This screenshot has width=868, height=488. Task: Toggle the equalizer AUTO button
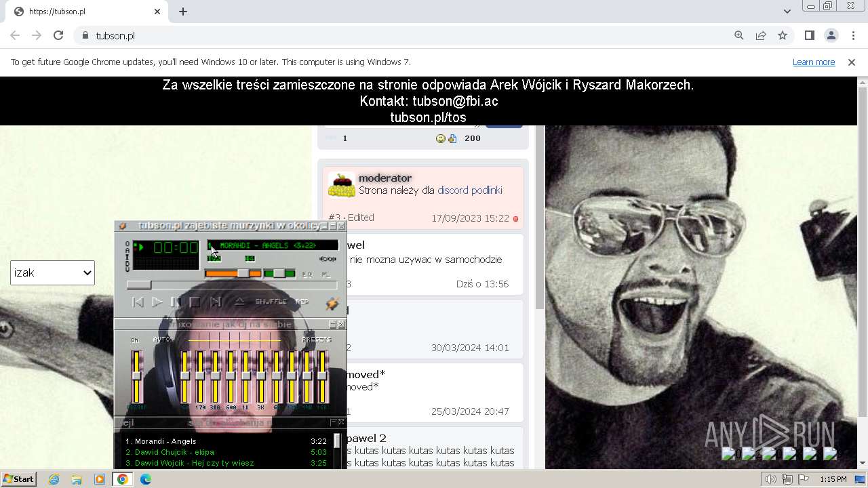[x=162, y=340]
